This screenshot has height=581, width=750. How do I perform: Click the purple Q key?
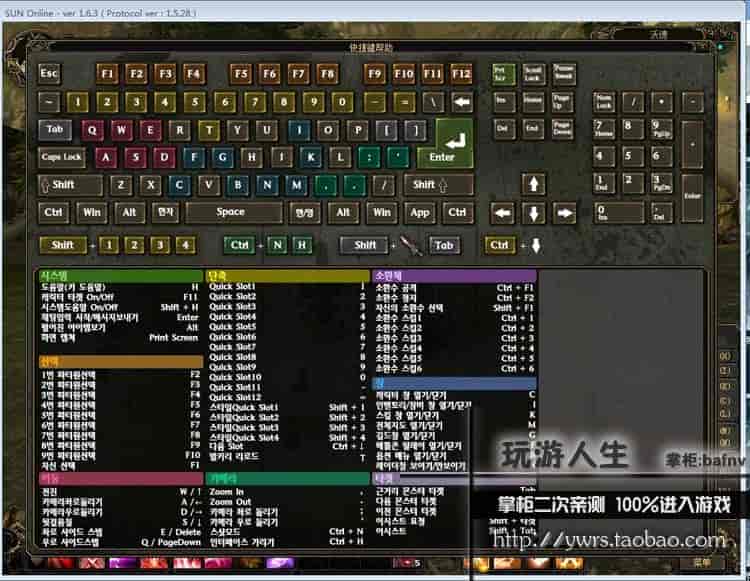pyautogui.click(x=91, y=130)
